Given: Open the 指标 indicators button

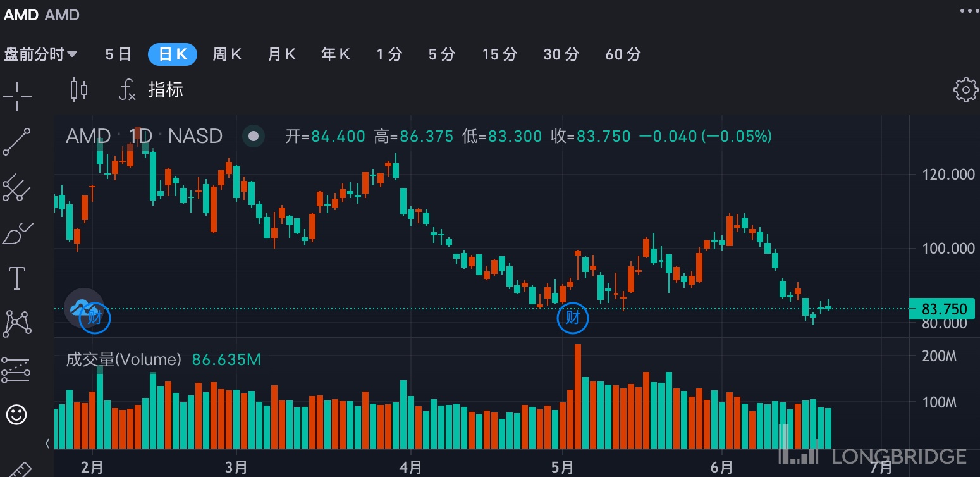Looking at the screenshot, I should (x=166, y=90).
